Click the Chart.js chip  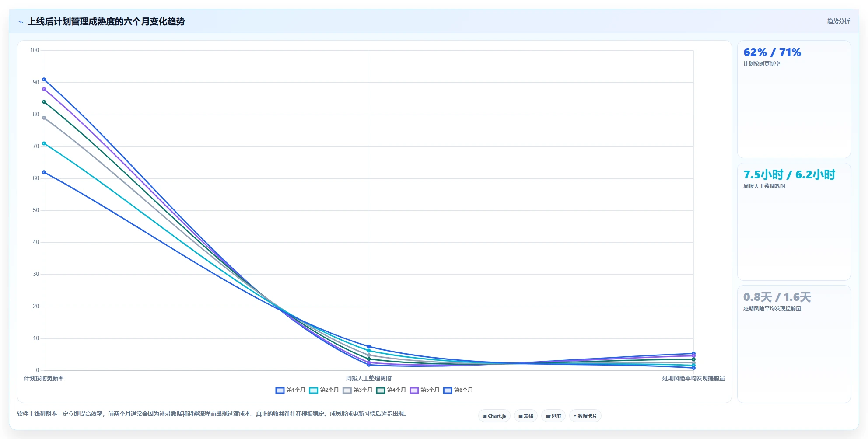coord(494,416)
